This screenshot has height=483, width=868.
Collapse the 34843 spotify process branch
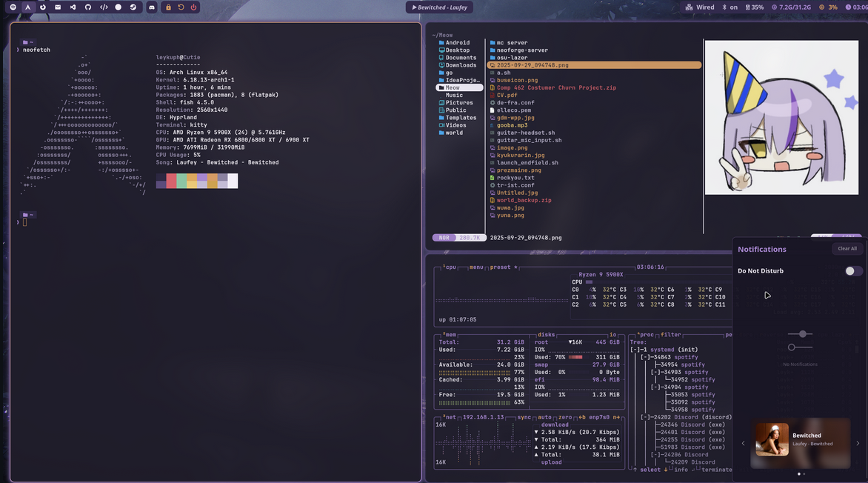646,357
